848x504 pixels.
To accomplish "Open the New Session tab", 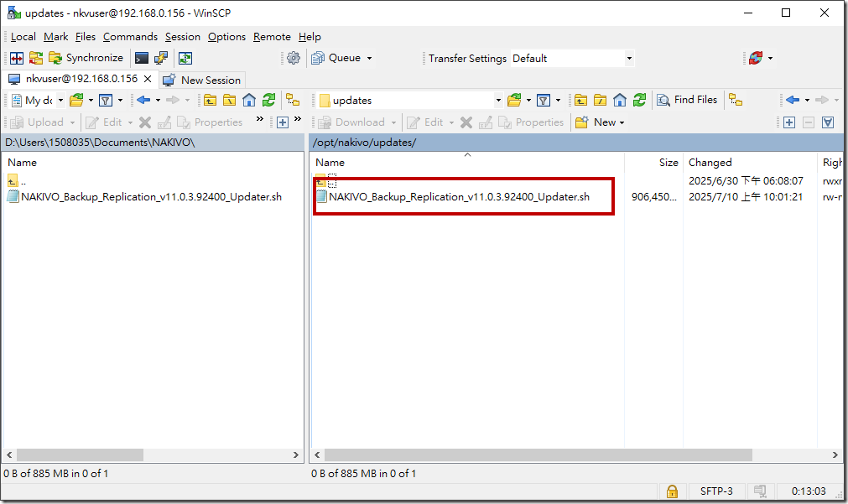I will [202, 80].
